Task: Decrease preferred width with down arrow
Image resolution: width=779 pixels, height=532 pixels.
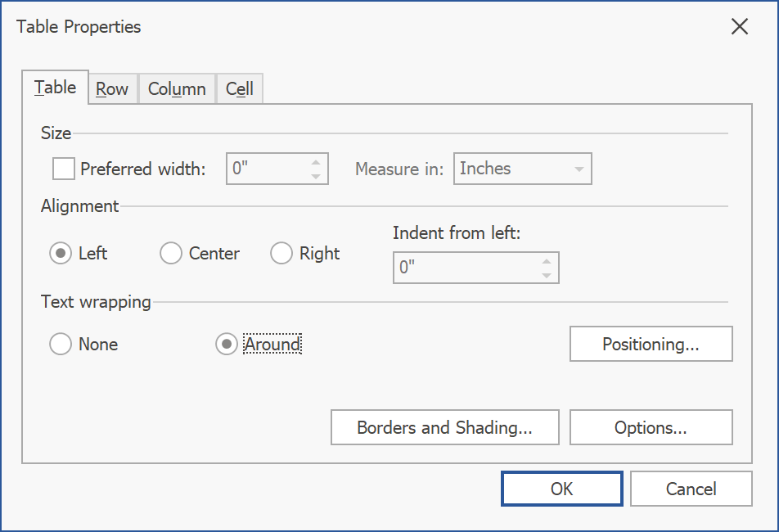Action: click(316, 176)
